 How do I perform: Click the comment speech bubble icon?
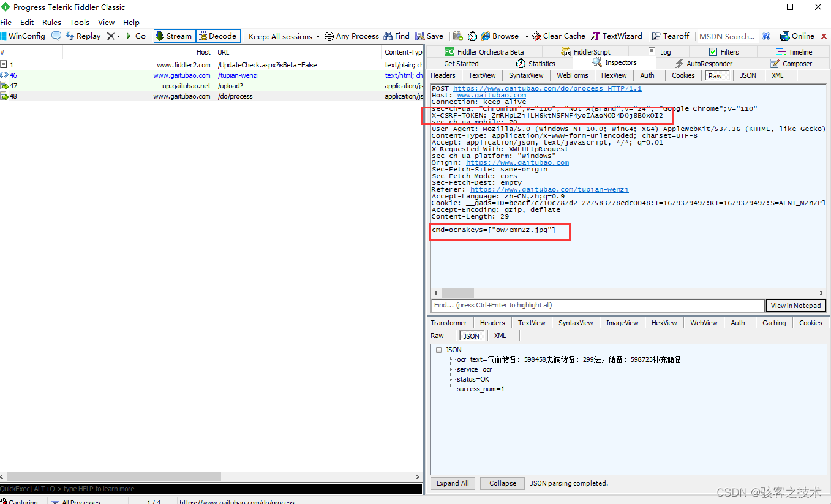pyautogui.click(x=56, y=36)
